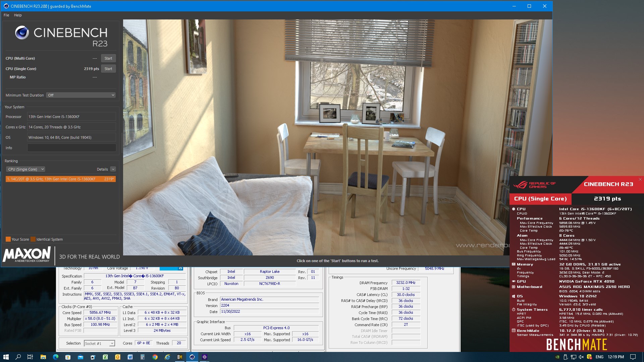The height and width of the screenshot is (362, 644).
Task: Click CPU-Z Cores 6P + 8E field
Action: (144, 343)
